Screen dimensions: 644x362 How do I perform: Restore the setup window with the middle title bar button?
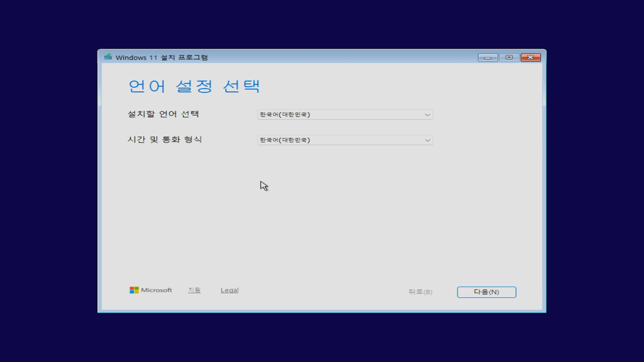tap(509, 57)
